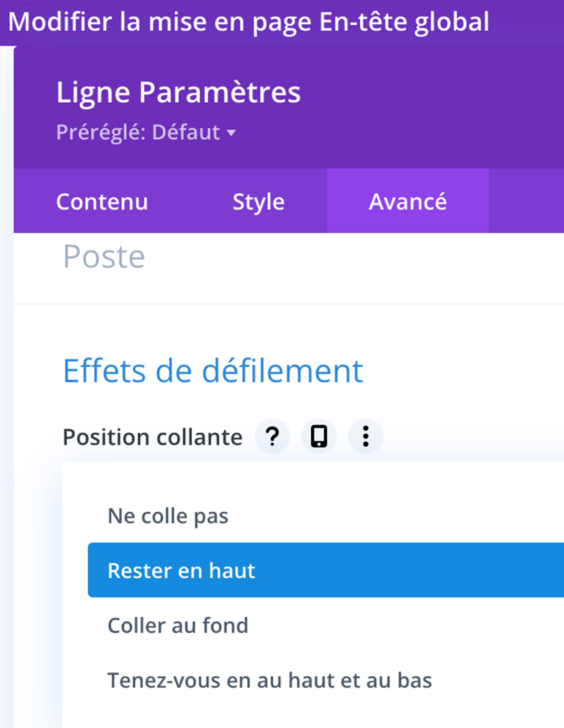
Task: Click the Avancé tab
Action: [x=408, y=201]
